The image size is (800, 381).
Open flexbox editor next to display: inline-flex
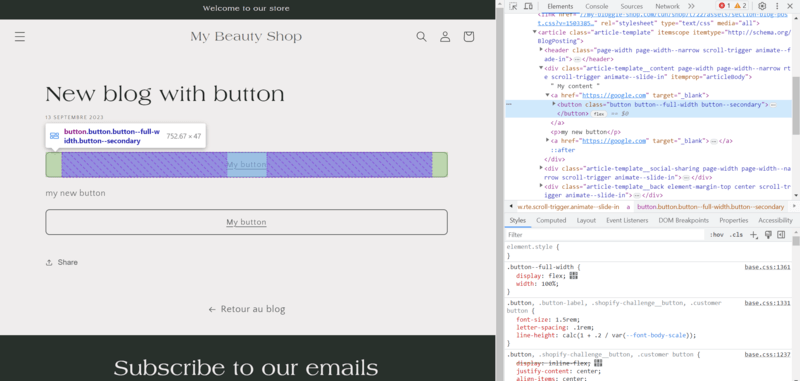point(598,363)
